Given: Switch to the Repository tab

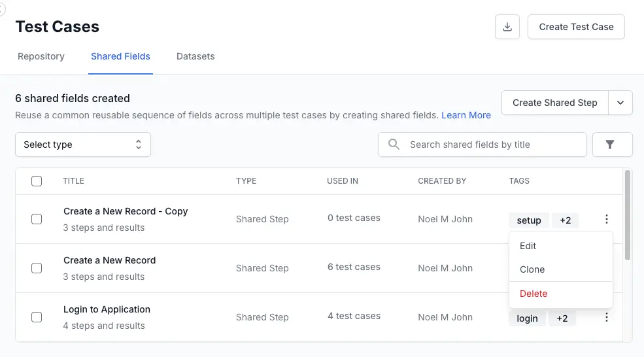Looking at the screenshot, I should [x=41, y=56].
